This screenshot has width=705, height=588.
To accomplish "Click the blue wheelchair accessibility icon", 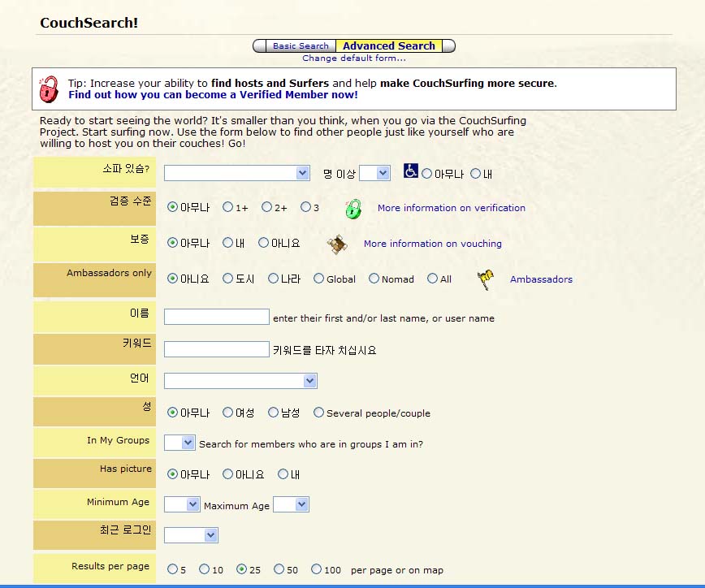I will click(x=410, y=171).
